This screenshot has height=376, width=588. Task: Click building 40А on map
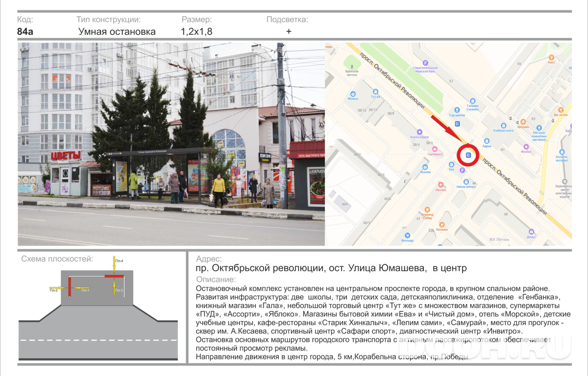tap(344, 204)
